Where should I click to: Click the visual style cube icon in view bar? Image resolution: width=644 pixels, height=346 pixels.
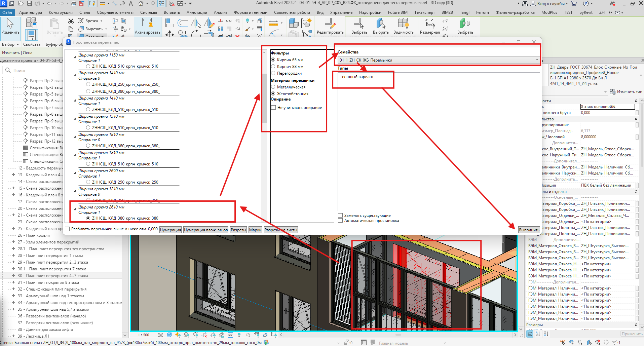(169, 335)
